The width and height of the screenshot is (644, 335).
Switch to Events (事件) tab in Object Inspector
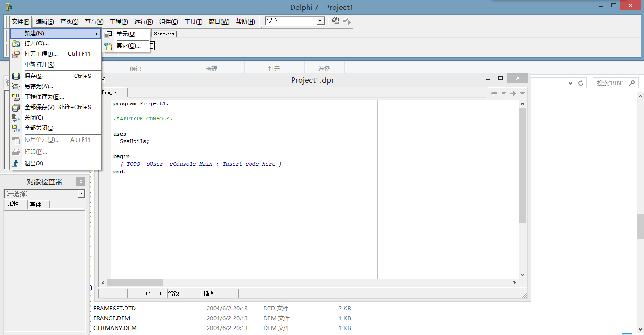[x=36, y=204]
